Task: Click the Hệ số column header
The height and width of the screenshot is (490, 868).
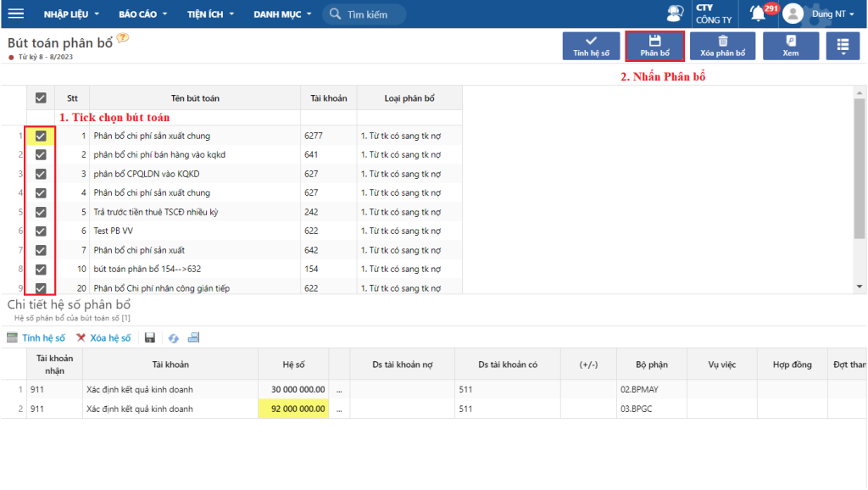Action: (x=293, y=365)
